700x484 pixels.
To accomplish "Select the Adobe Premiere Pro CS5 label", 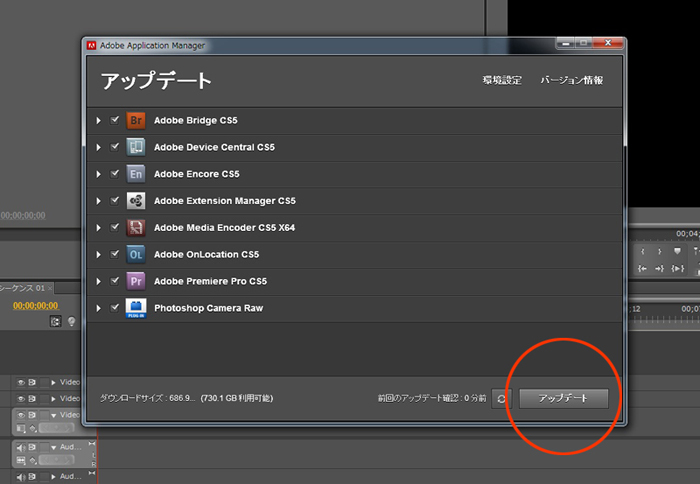I will point(210,281).
